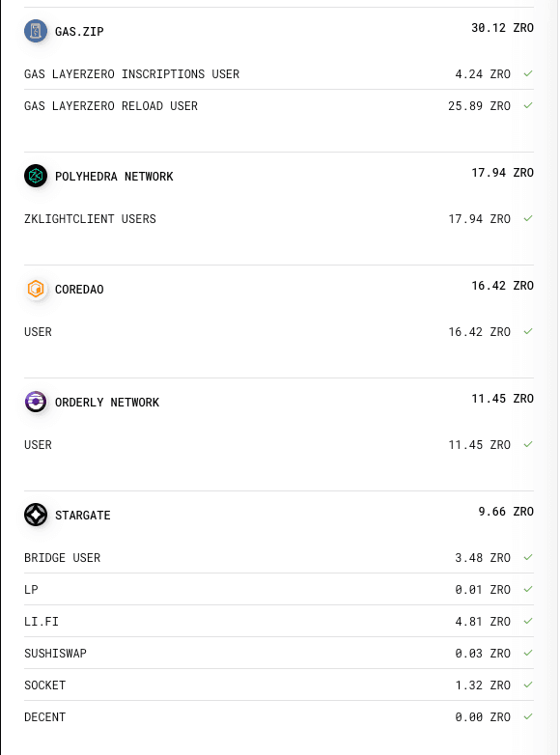Click the CoreDAO orange hexagon icon

(x=36, y=289)
